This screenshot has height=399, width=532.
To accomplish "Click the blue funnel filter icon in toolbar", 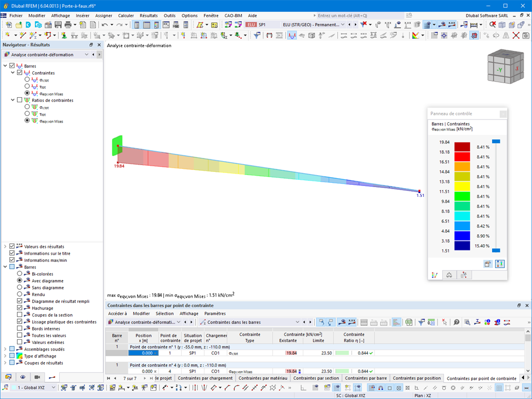I will [257, 35].
